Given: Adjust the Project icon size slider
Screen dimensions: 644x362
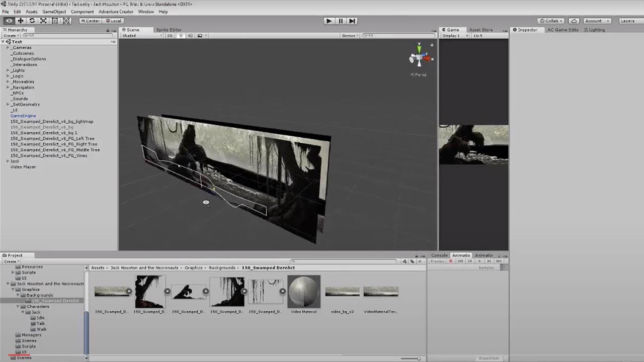Looking at the screenshot, I should pyautogui.click(x=411, y=358).
